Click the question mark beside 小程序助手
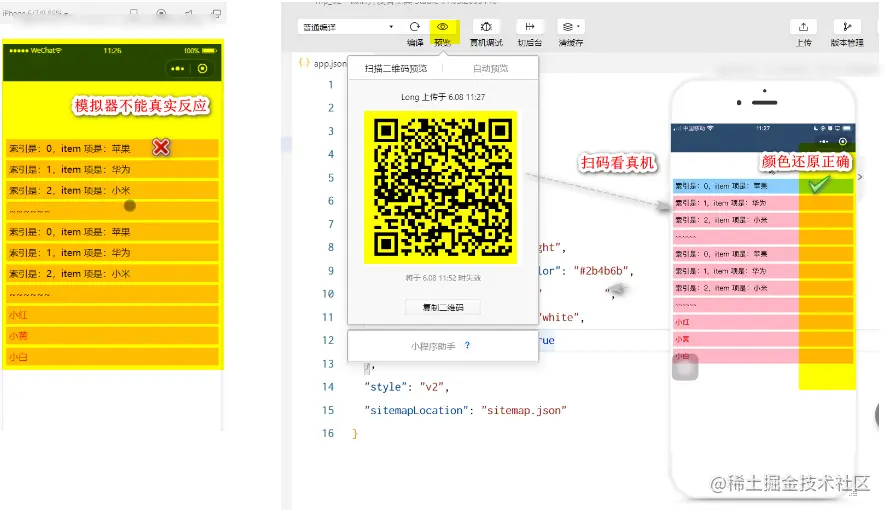Screen dimensions: 887x510 coord(467,345)
